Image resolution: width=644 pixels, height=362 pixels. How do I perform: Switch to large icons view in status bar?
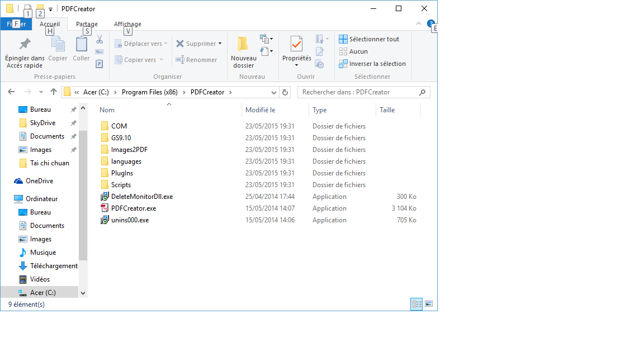(429, 304)
